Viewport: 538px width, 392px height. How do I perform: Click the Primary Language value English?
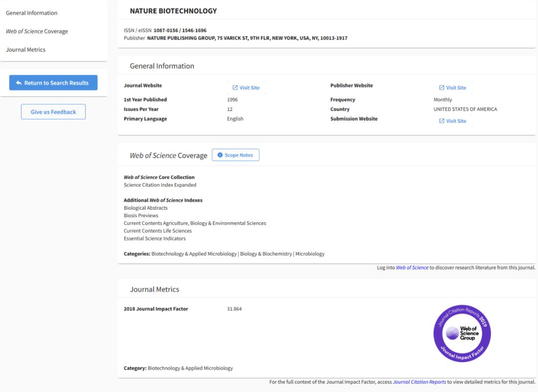pos(235,119)
